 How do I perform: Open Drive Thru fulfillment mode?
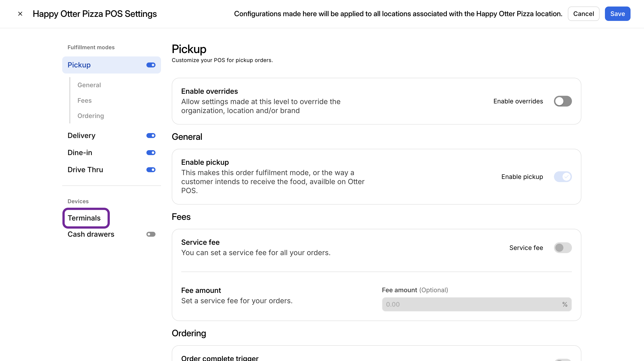(85, 170)
